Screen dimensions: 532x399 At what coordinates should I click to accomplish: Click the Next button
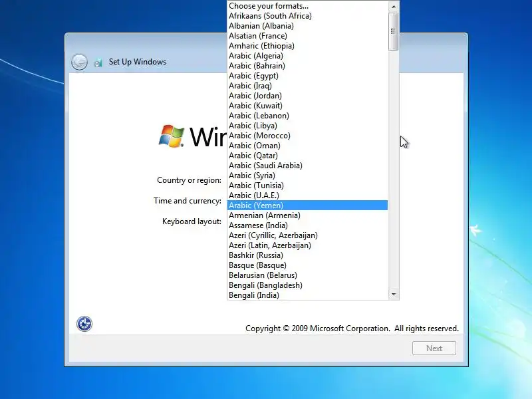[x=434, y=348]
